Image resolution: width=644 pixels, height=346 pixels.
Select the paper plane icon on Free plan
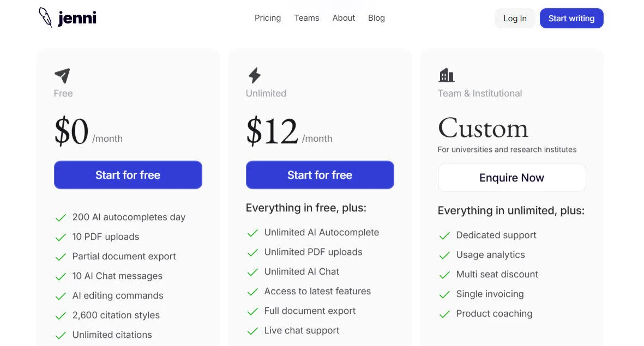tap(61, 74)
